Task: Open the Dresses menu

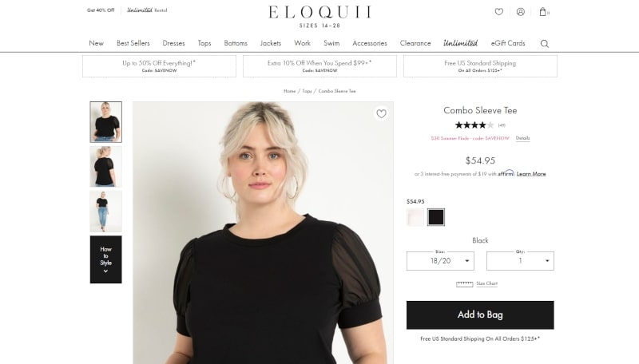Action: [x=173, y=43]
